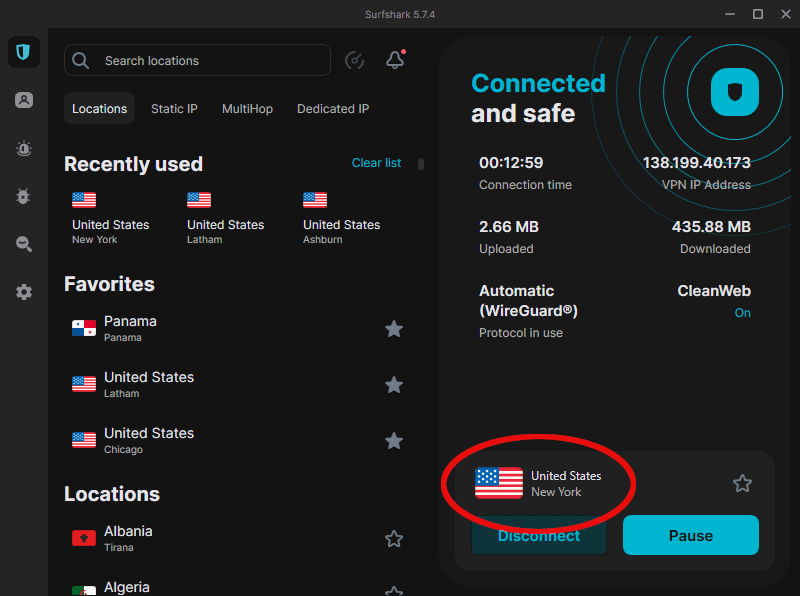This screenshot has width=800, height=596.
Task: Click the magnifier icon in search box
Action: (x=81, y=61)
